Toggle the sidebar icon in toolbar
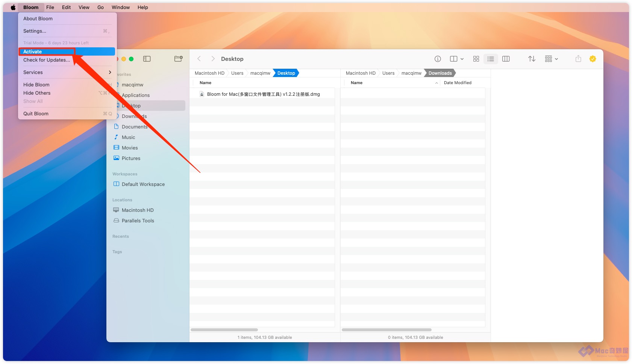This screenshot has height=364, width=632. coord(147,59)
